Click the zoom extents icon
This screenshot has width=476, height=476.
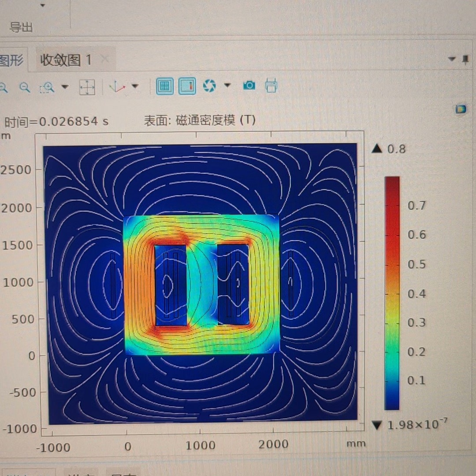click(87, 87)
